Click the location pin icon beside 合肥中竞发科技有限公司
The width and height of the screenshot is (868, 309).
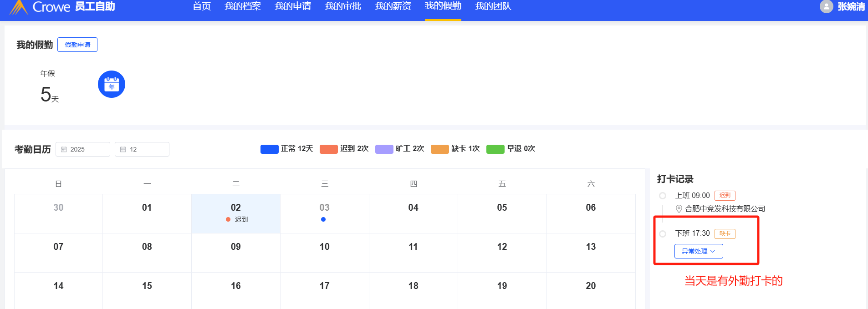(679, 209)
